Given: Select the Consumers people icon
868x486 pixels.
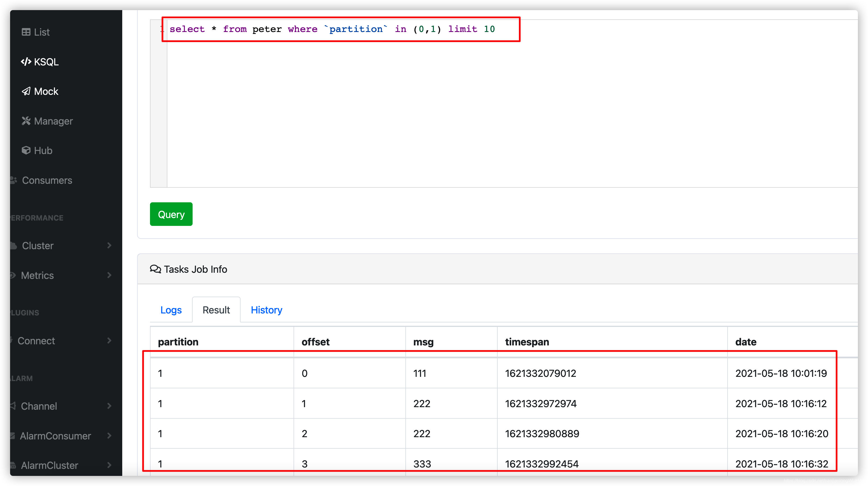Looking at the screenshot, I should pos(13,180).
